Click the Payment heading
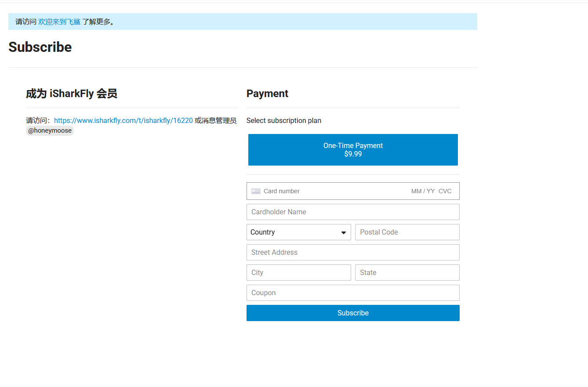 267,94
